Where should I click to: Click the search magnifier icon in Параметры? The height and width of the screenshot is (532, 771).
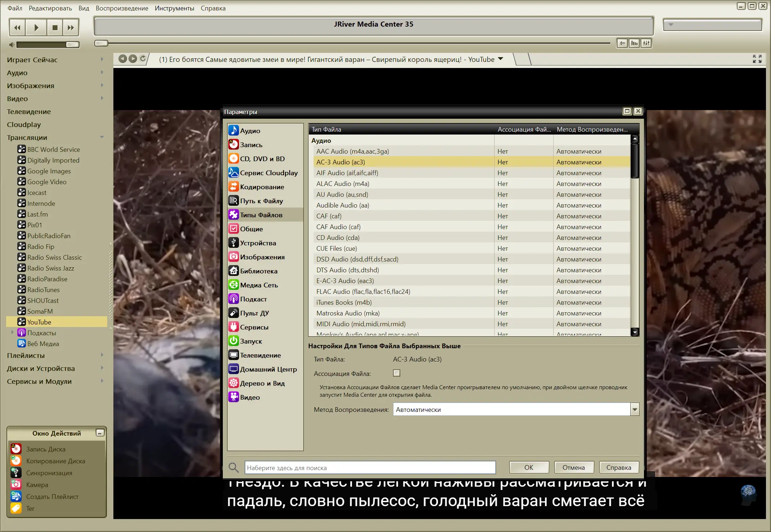pyautogui.click(x=234, y=468)
